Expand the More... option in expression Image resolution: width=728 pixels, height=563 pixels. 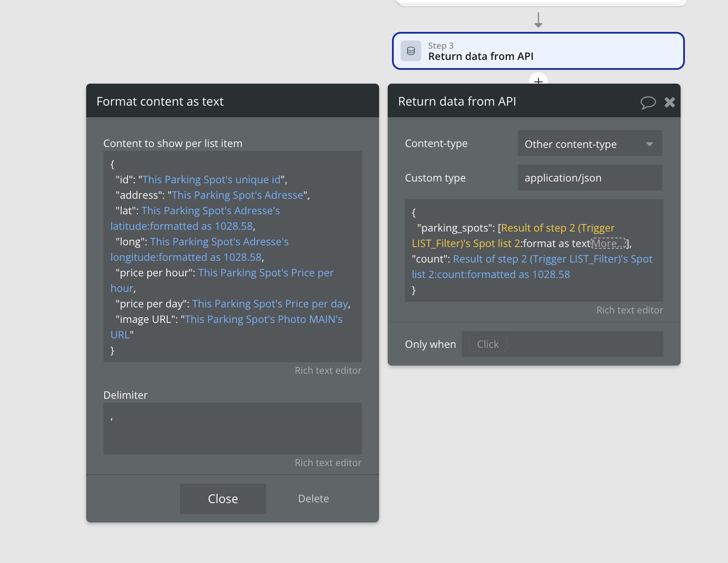(x=608, y=244)
